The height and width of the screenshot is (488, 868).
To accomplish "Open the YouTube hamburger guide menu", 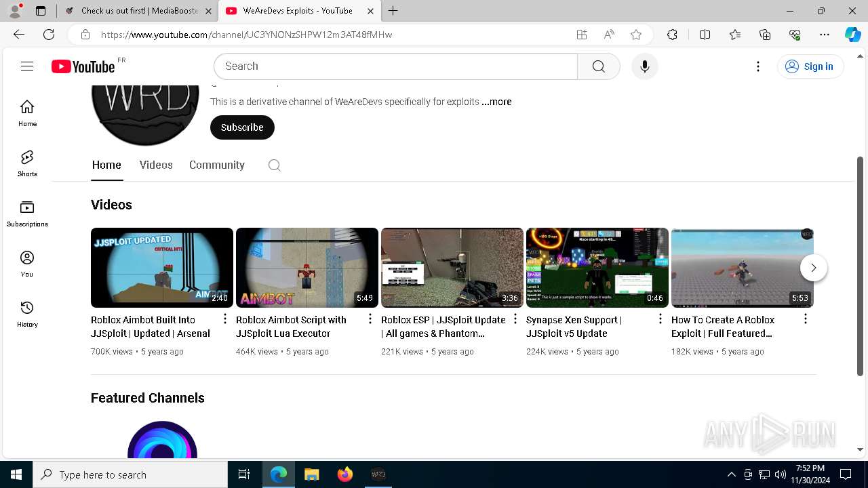I will click(27, 66).
